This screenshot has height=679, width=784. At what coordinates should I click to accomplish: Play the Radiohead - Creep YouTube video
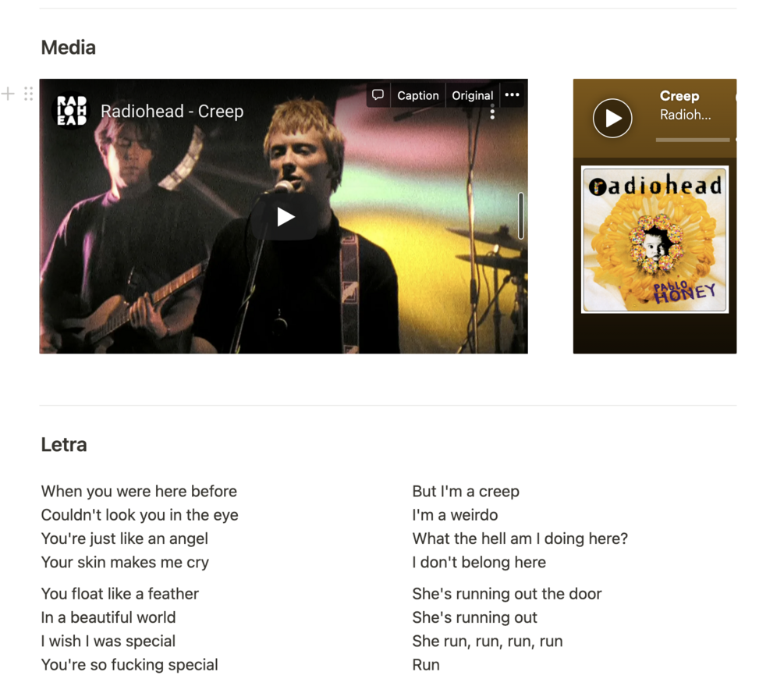tap(285, 217)
